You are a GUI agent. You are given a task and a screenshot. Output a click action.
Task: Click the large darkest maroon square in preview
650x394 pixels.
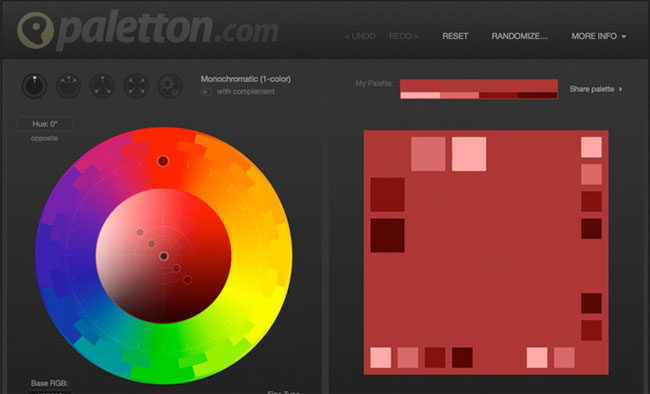pyautogui.click(x=387, y=235)
